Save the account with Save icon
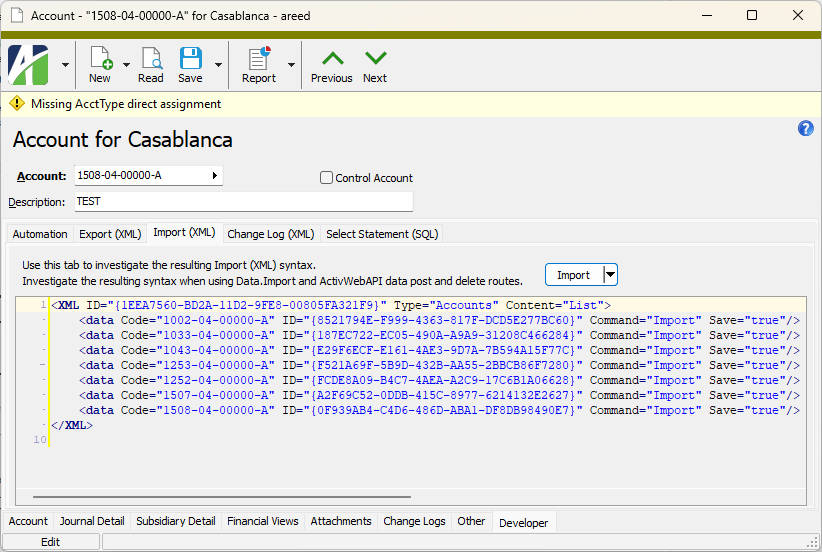Image resolution: width=822 pixels, height=552 pixels. 190,64
